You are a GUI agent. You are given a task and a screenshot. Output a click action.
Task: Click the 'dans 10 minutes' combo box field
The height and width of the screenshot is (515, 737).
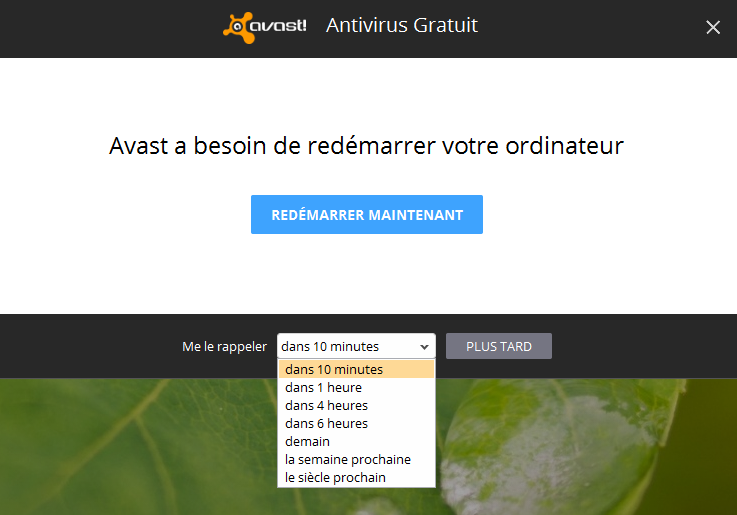[356, 346]
